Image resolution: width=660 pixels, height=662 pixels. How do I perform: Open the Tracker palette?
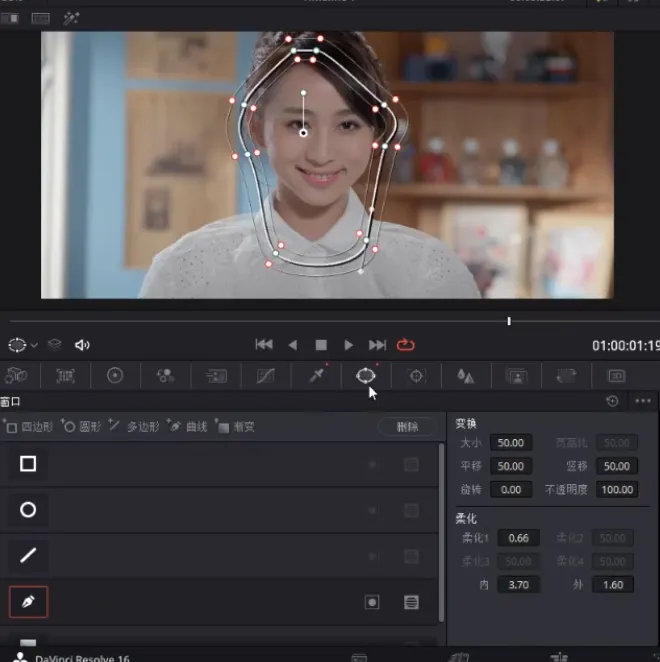(x=416, y=376)
